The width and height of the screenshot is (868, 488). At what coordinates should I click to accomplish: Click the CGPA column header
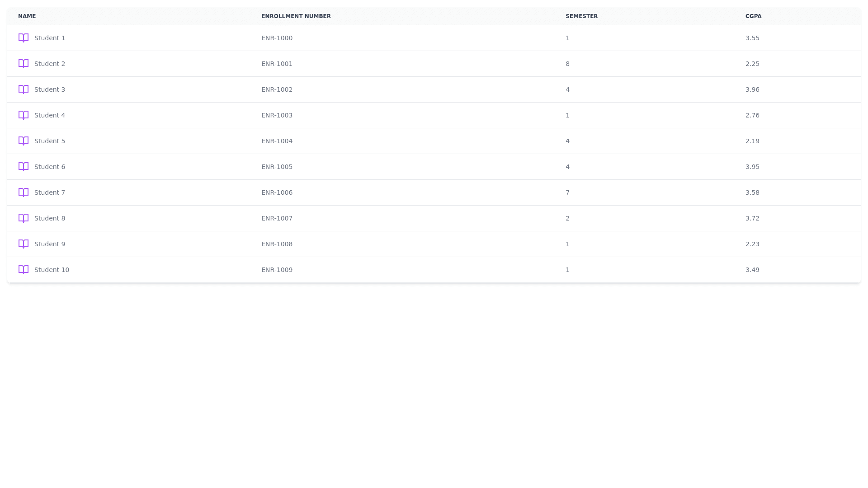[x=753, y=16]
